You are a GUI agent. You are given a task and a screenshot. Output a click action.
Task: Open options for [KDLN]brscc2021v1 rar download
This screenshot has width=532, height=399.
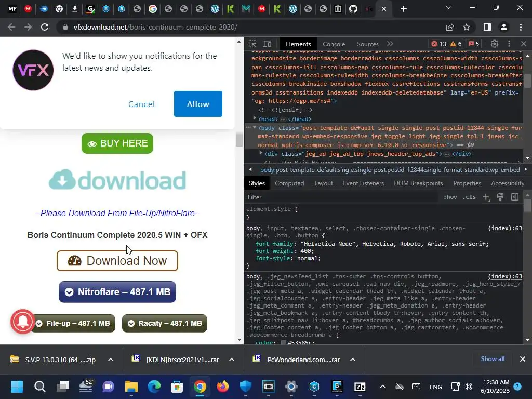[232, 360]
